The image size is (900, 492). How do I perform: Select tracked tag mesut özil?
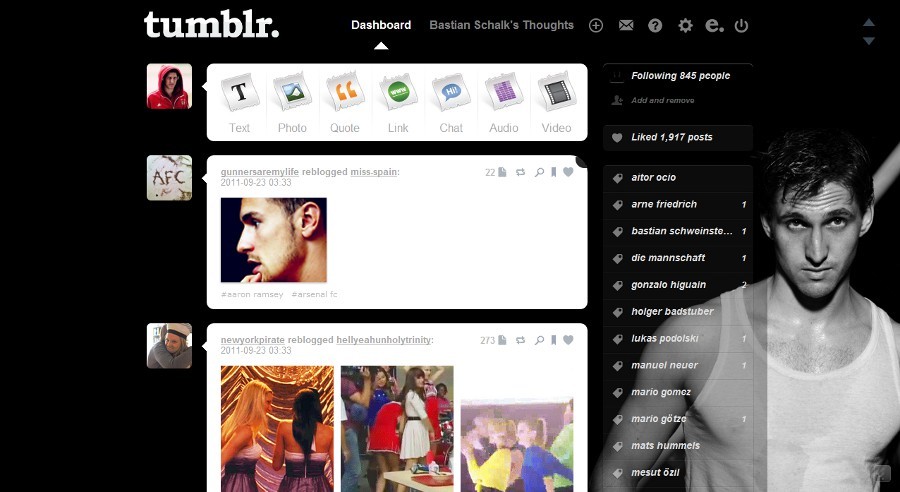(x=678, y=472)
